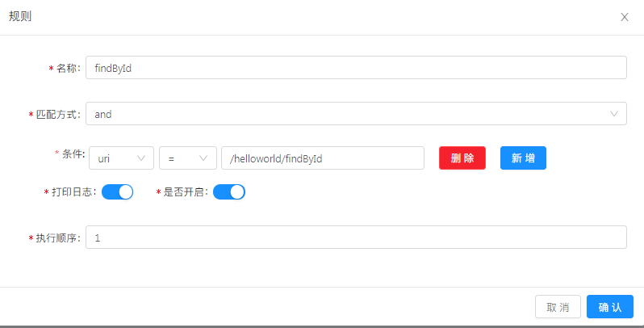Click the 是否开启 label text
644x328 pixels.
183,192
